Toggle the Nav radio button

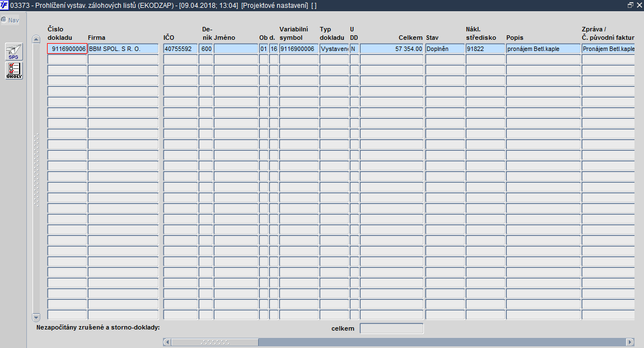click(4, 20)
